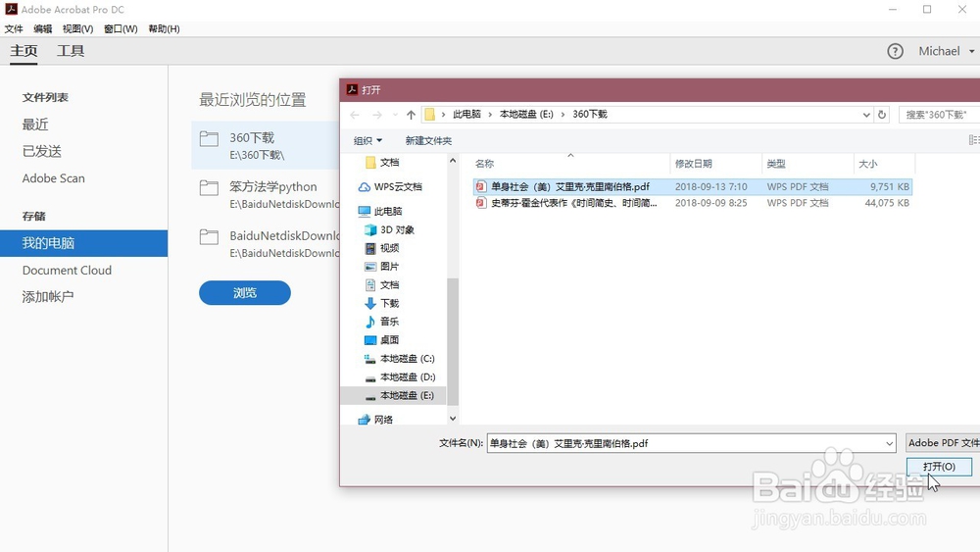Screen dimensions: 980x552
Task: Select the BaiduNetdiskDownload recent folder icon
Action: (x=209, y=237)
